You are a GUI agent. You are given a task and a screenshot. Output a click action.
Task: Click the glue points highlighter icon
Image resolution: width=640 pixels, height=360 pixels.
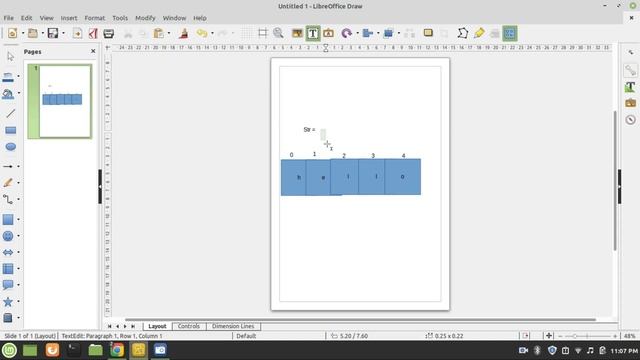pos(479,33)
